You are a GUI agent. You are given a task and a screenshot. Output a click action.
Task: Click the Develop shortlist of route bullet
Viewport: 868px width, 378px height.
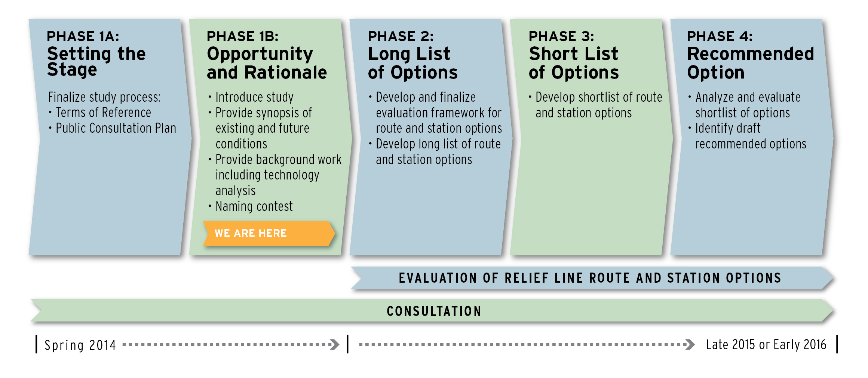(x=598, y=105)
